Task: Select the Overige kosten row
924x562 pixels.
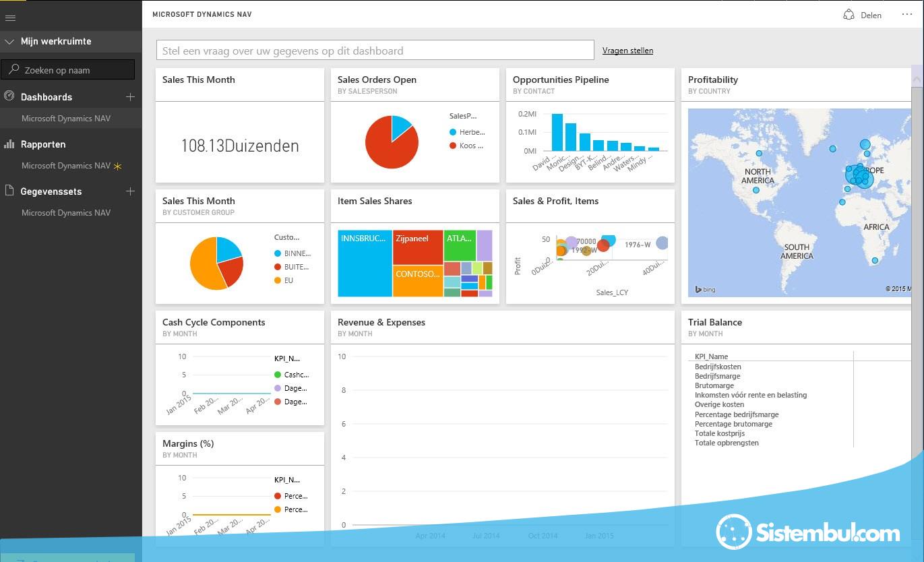Action: 720,404
